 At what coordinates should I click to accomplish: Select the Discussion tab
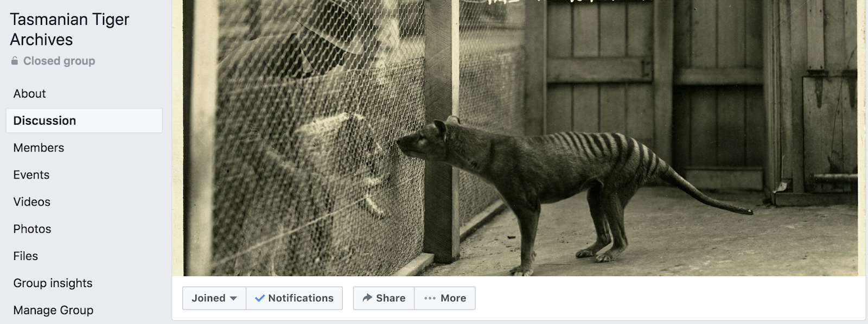[84, 120]
